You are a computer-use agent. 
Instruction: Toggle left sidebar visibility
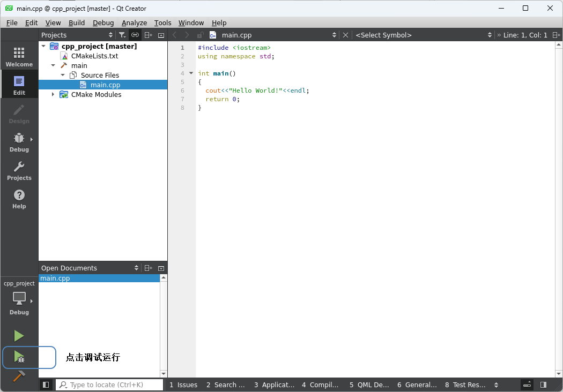click(46, 385)
